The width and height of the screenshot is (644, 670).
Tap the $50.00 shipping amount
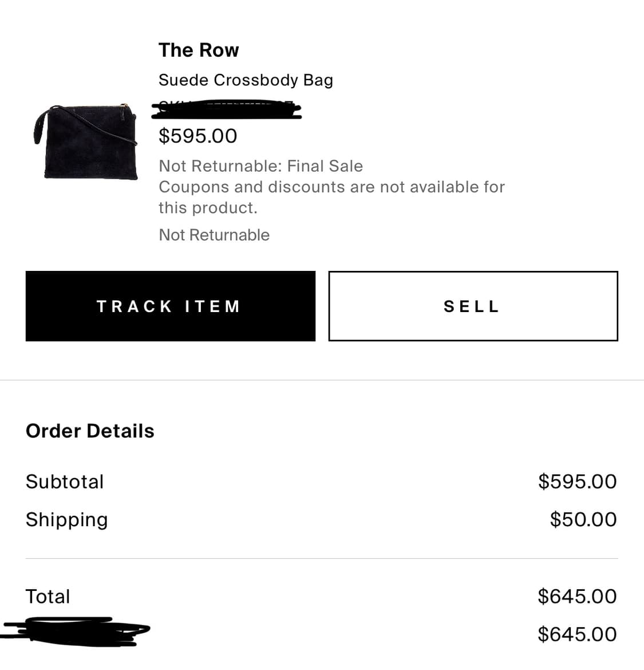coord(583,519)
